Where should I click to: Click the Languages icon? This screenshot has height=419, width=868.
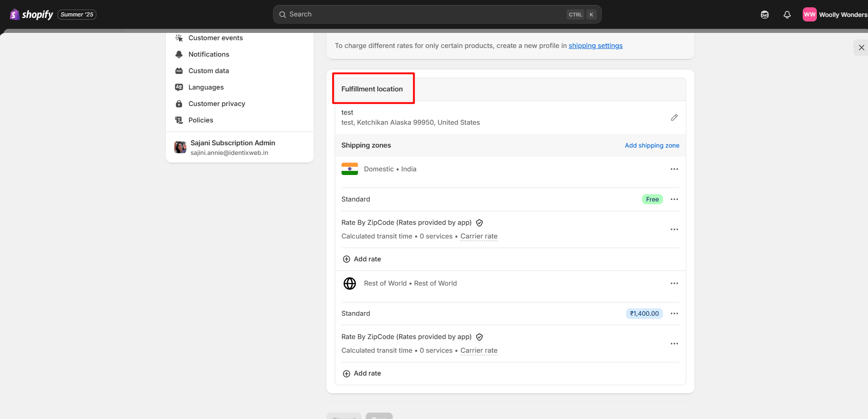(179, 87)
